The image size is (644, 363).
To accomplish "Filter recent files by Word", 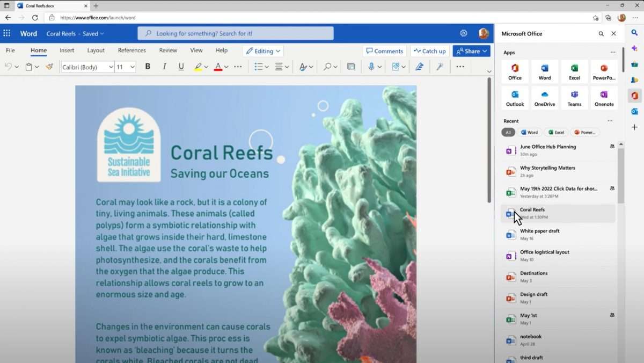I will (529, 132).
